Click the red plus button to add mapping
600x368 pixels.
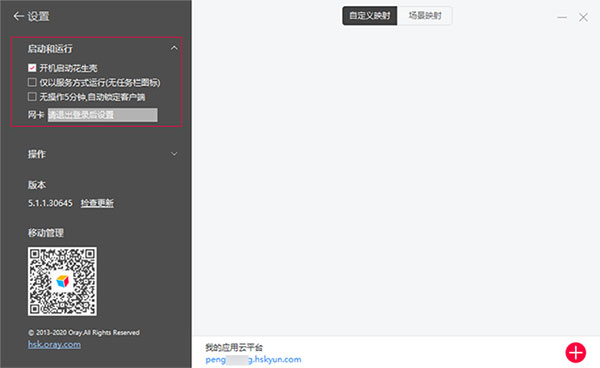[576, 352]
